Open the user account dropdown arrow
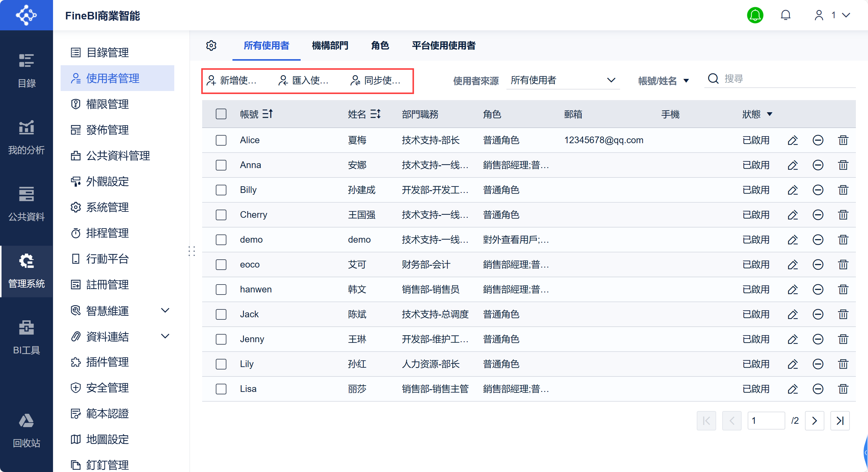 [846, 15]
